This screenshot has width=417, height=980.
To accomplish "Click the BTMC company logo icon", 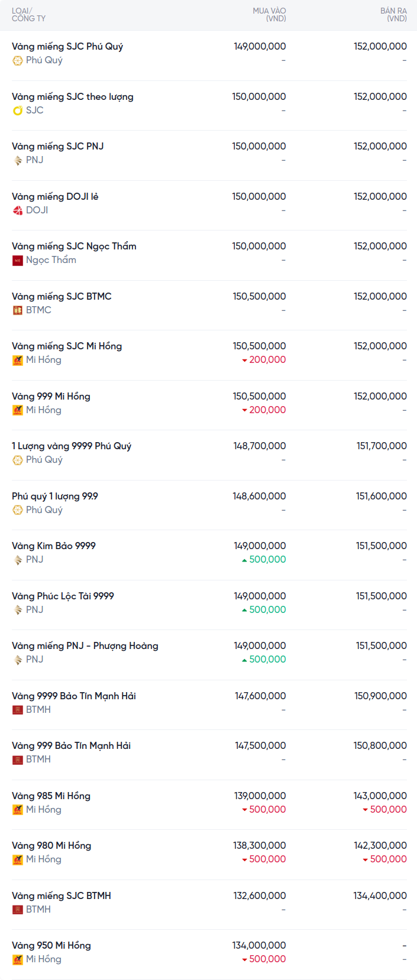I will pyautogui.click(x=18, y=310).
